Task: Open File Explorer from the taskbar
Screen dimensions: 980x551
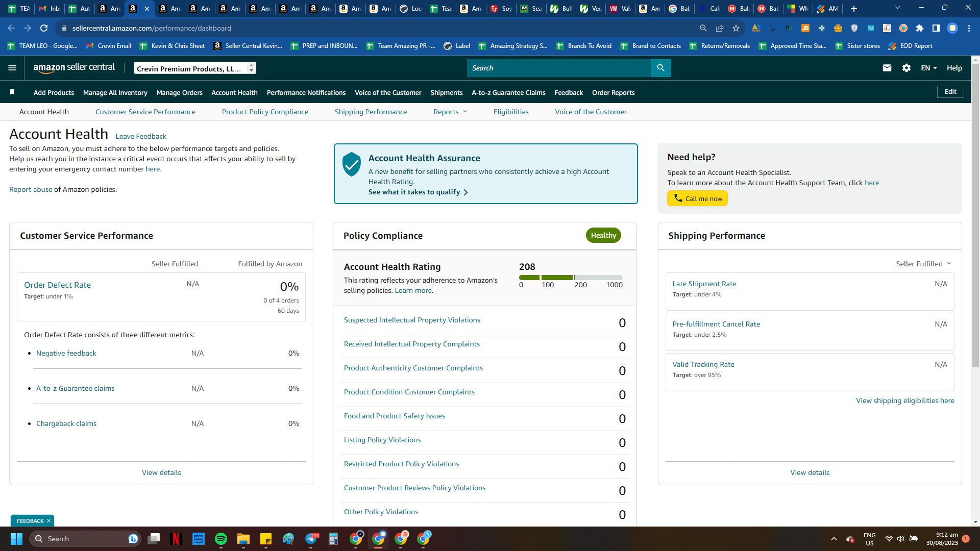Action: click(x=243, y=539)
